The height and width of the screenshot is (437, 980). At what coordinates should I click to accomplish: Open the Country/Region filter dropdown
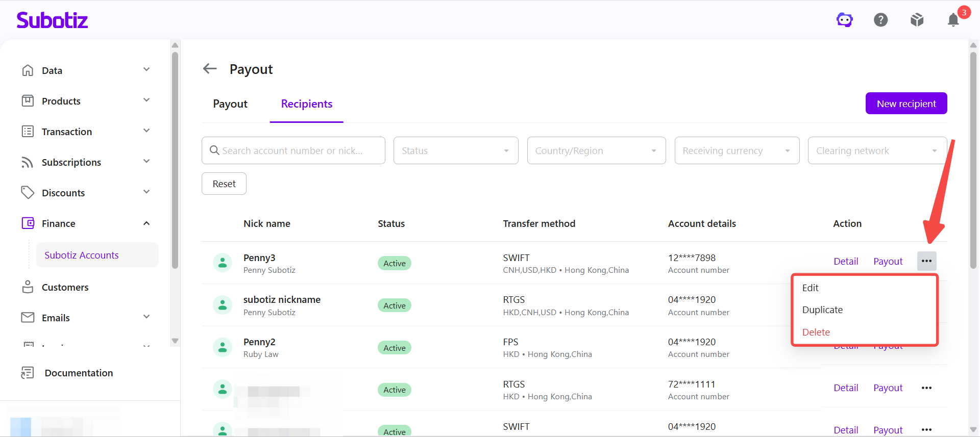pyautogui.click(x=596, y=150)
